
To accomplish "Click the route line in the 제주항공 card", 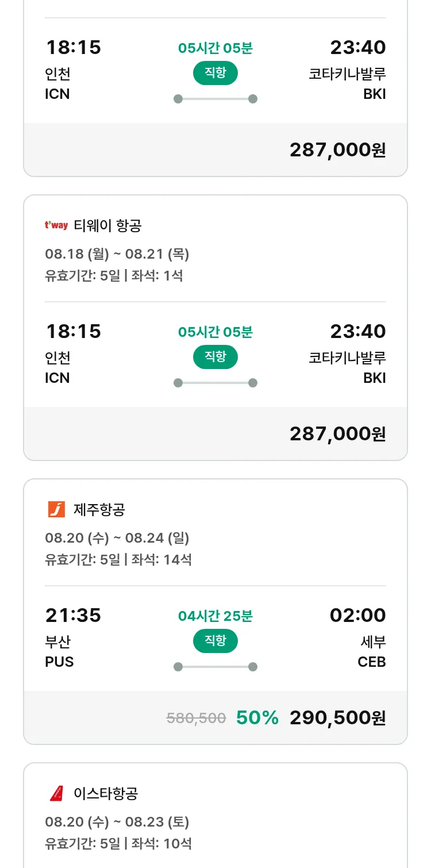I will pos(215,667).
